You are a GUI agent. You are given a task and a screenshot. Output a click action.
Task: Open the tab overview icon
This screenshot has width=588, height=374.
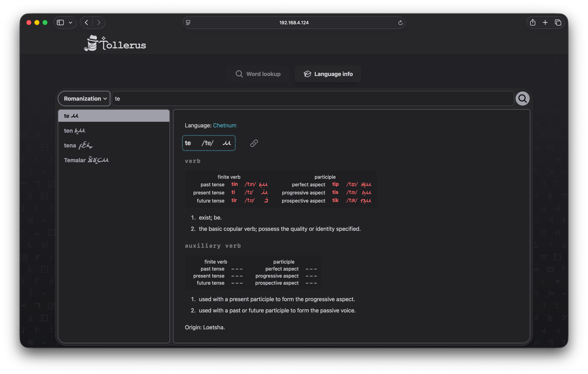558,22
